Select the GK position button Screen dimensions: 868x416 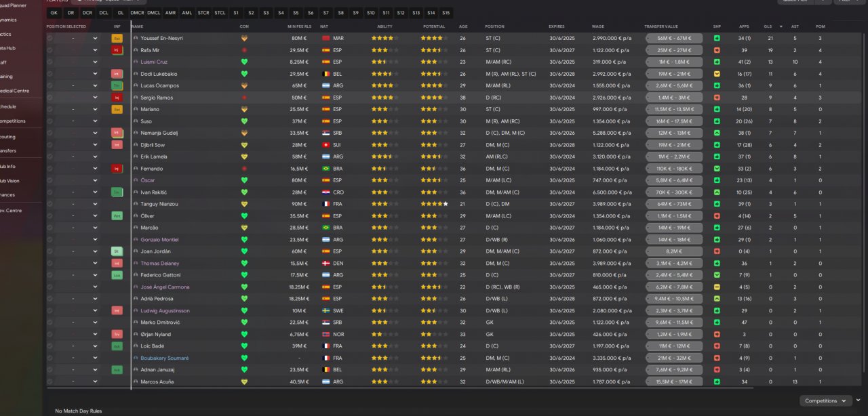54,13
